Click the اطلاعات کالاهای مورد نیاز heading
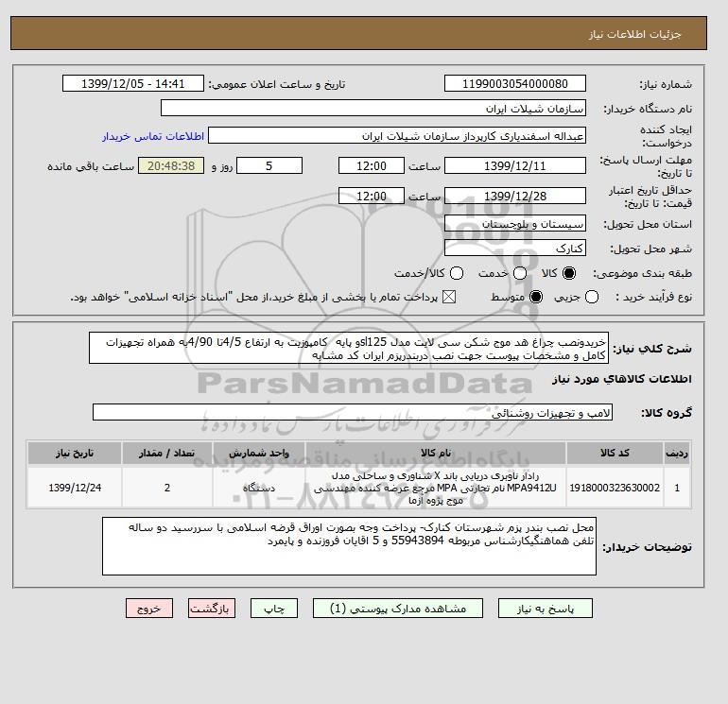The width and height of the screenshot is (728, 704). (x=622, y=379)
